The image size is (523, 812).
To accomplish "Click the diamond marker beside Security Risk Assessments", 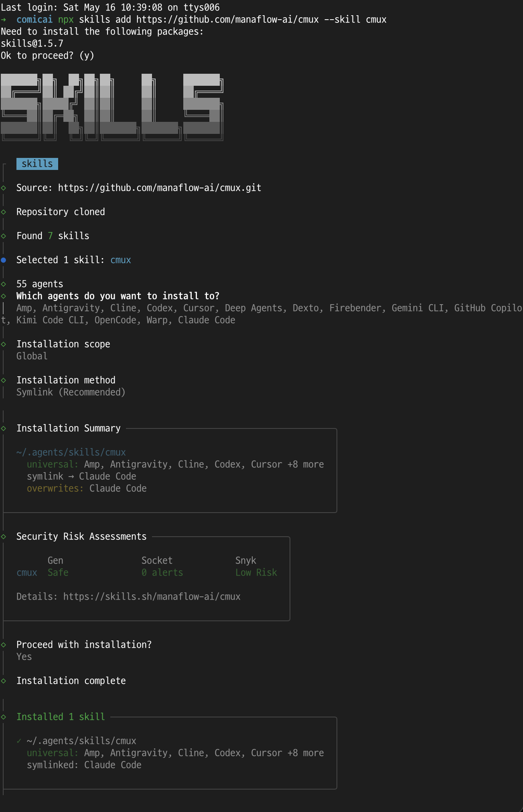I will coord(4,537).
